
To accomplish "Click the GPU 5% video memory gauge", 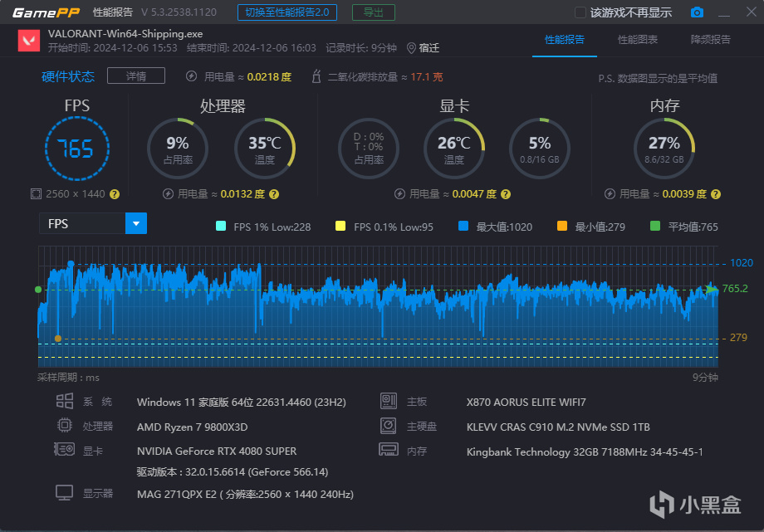I will click(x=540, y=149).
